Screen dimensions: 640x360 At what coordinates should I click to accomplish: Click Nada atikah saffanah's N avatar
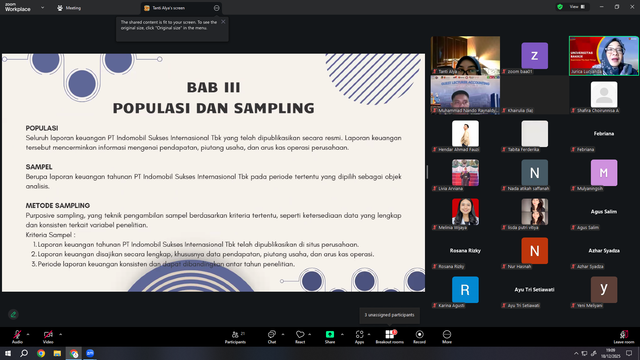535,173
